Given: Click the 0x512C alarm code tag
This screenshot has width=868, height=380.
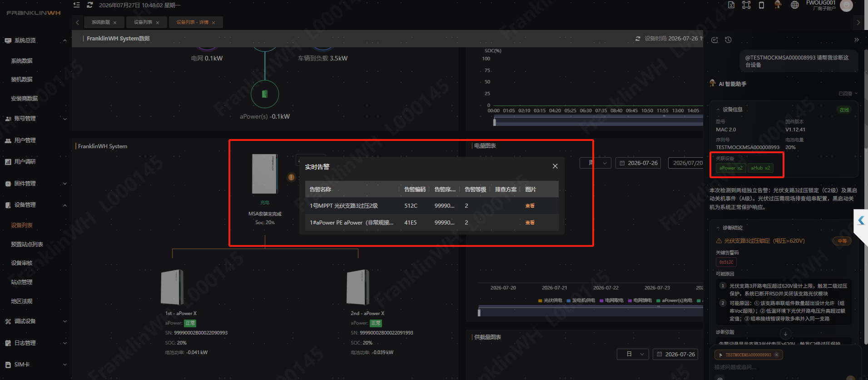Looking at the screenshot, I should coord(726,262).
